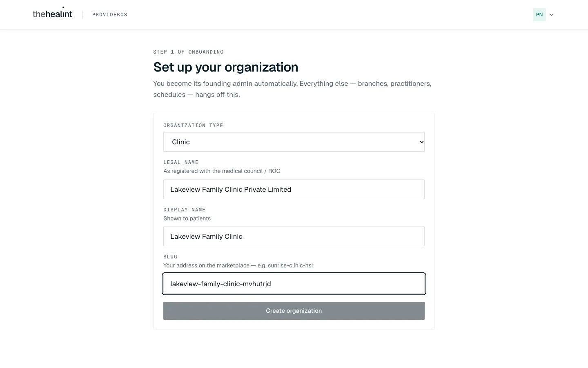Expand the account menu chevron

(x=552, y=15)
